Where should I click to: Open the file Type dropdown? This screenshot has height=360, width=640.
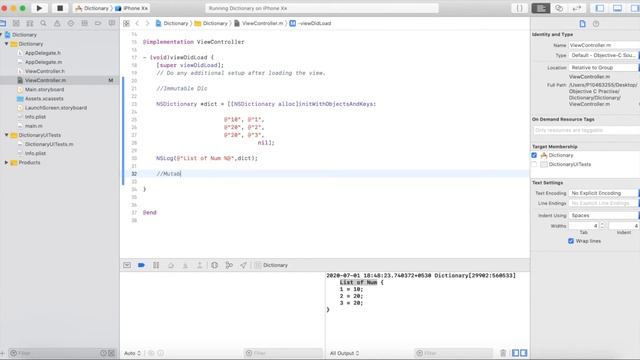click(604, 55)
